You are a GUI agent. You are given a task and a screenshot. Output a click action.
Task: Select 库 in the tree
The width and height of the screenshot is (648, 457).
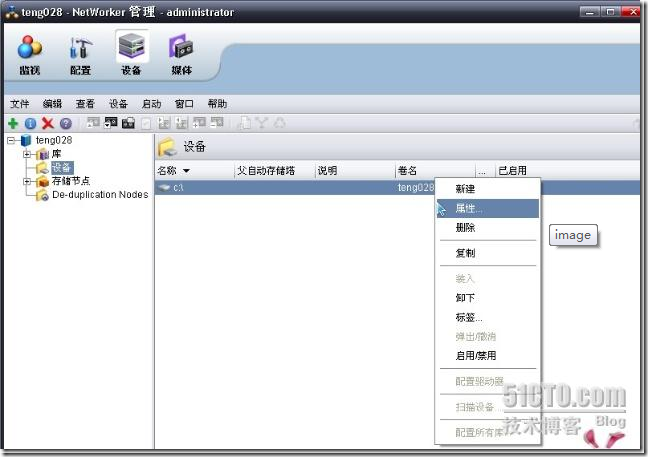point(57,154)
